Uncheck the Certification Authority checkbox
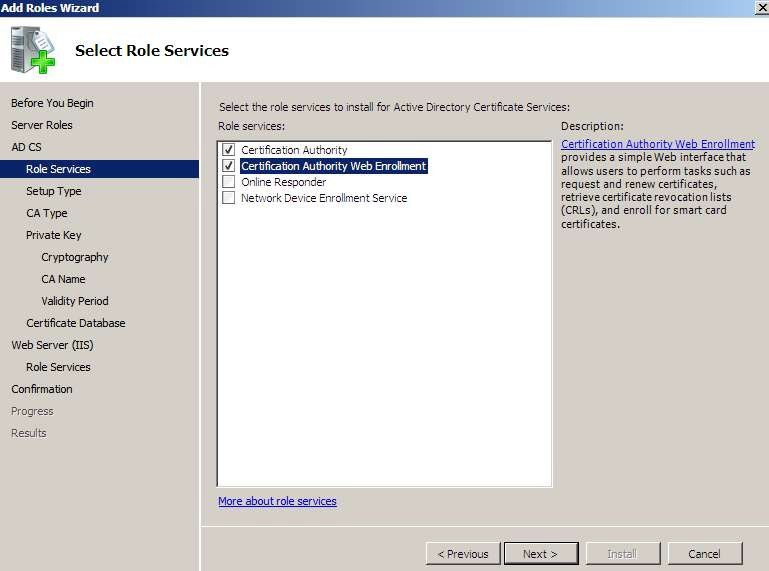This screenshot has width=769, height=571. (x=229, y=149)
